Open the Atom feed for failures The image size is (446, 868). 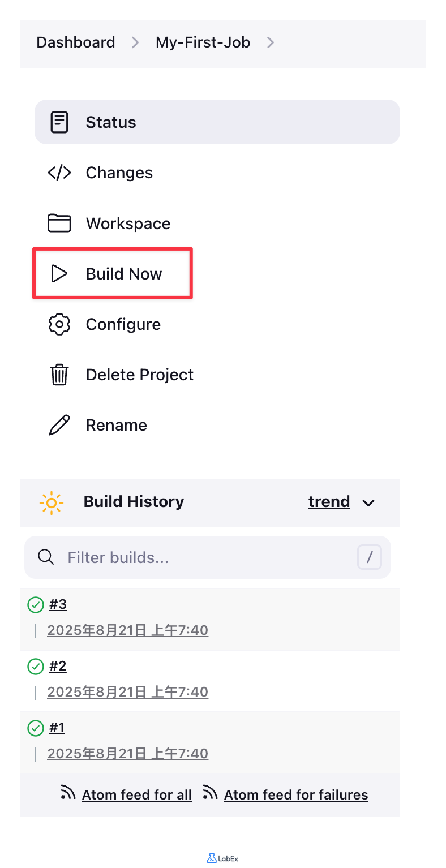point(295,794)
